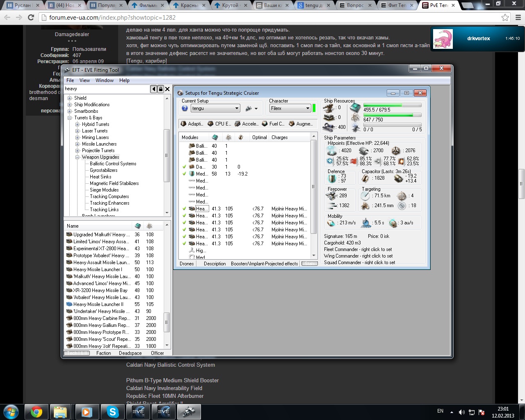Click the armor hitpoints icon showing 2700

coord(364,151)
